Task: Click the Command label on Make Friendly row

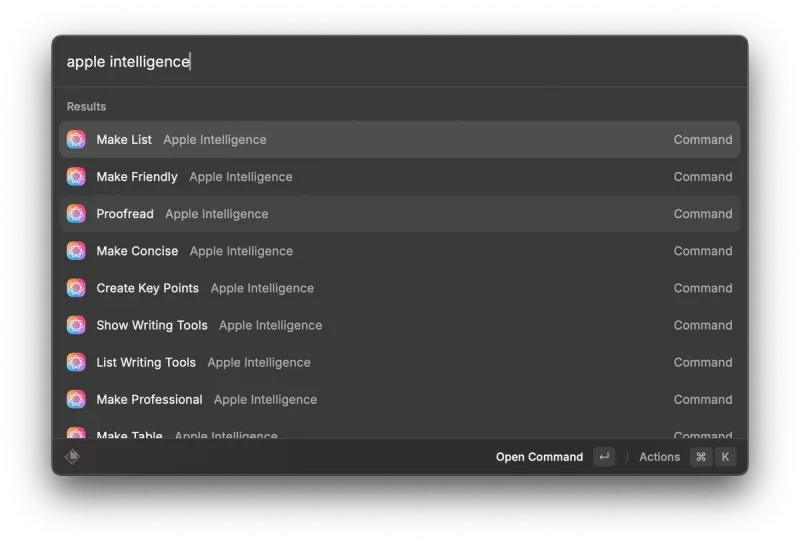Action: pos(703,177)
